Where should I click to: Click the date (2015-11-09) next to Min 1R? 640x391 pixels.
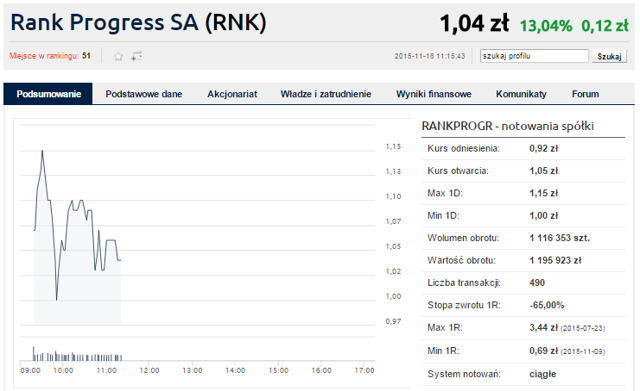[583, 352]
